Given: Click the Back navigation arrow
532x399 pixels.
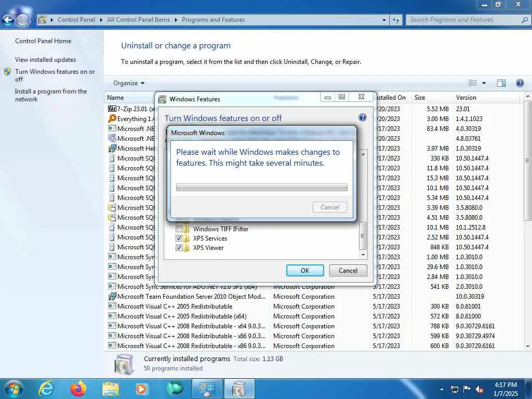Looking at the screenshot, I should click(x=8, y=20).
